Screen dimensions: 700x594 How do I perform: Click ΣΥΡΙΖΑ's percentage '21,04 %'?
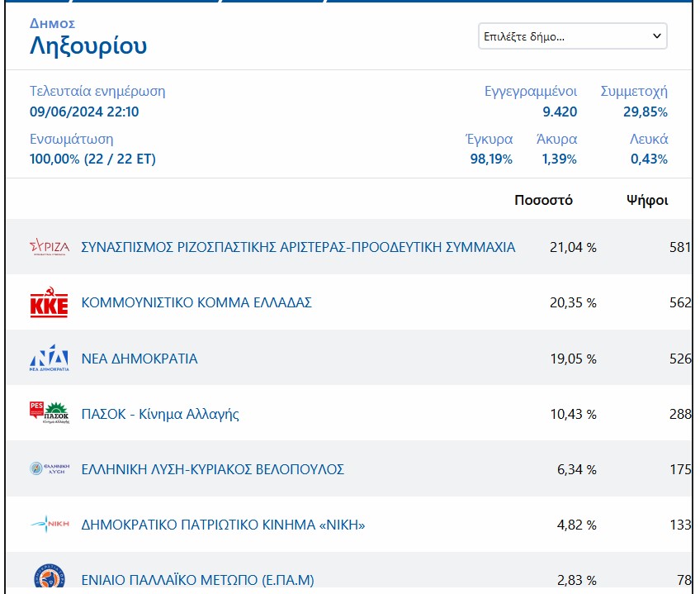(x=573, y=247)
